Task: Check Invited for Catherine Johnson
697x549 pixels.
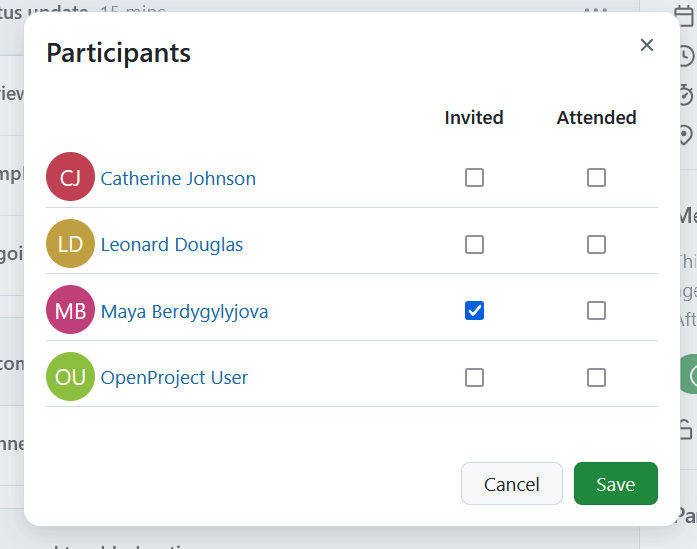Action: click(x=474, y=177)
